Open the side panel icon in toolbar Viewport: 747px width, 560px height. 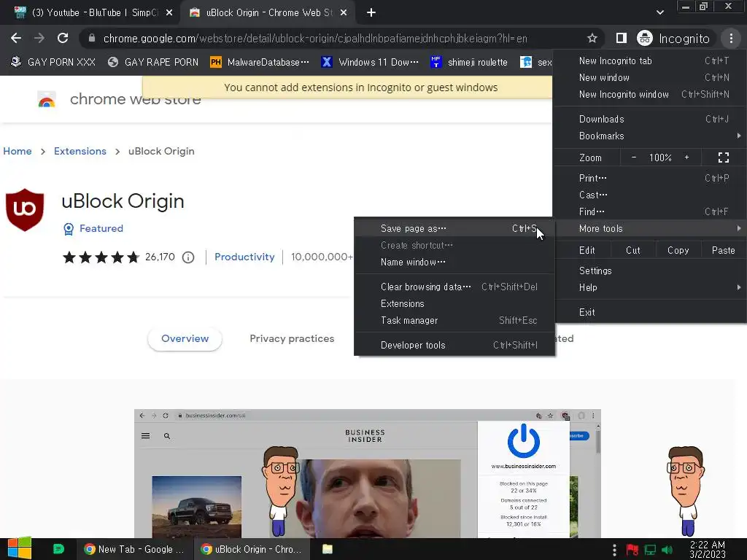tap(622, 38)
